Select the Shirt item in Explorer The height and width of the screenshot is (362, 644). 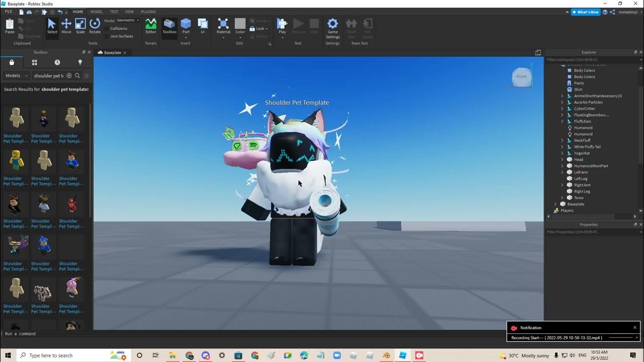point(578,89)
